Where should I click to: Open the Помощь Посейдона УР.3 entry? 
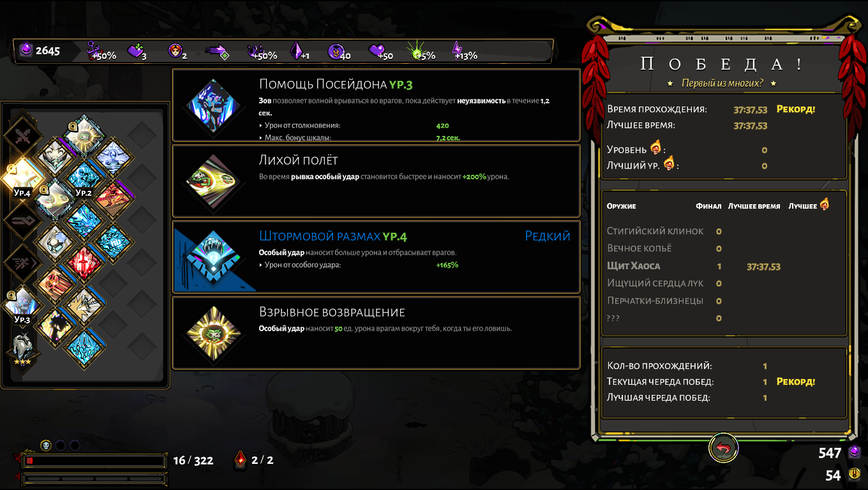(376, 105)
